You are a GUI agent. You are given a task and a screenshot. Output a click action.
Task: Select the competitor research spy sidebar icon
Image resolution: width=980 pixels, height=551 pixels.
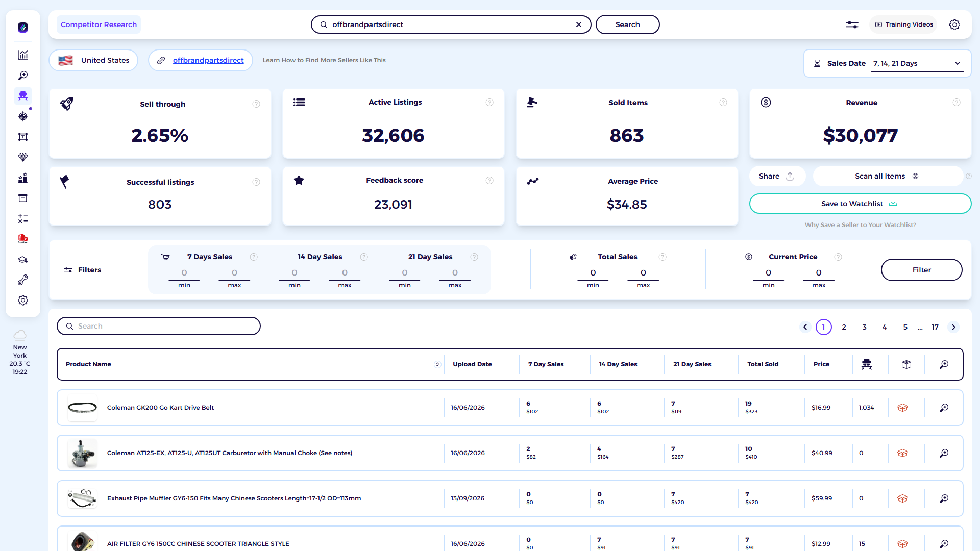(x=23, y=96)
